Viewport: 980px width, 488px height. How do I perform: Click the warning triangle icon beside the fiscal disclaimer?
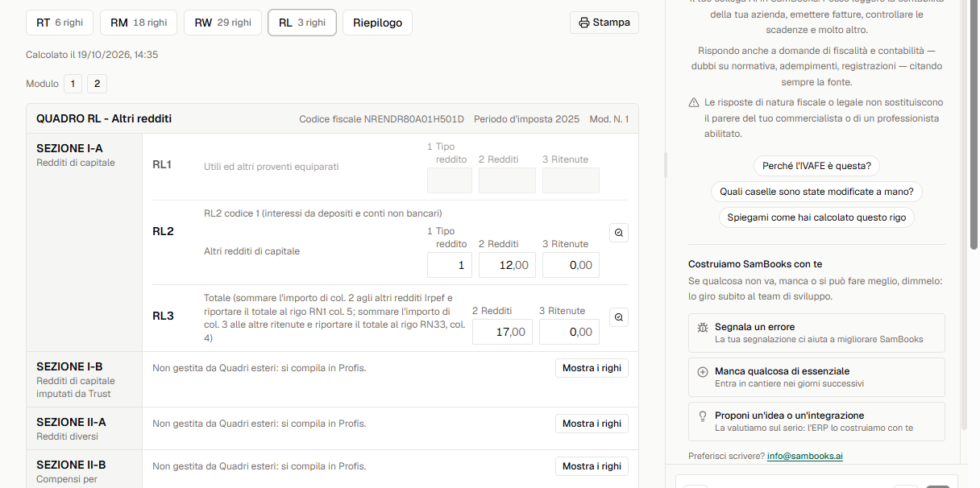pyautogui.click(x=694, y=103)
